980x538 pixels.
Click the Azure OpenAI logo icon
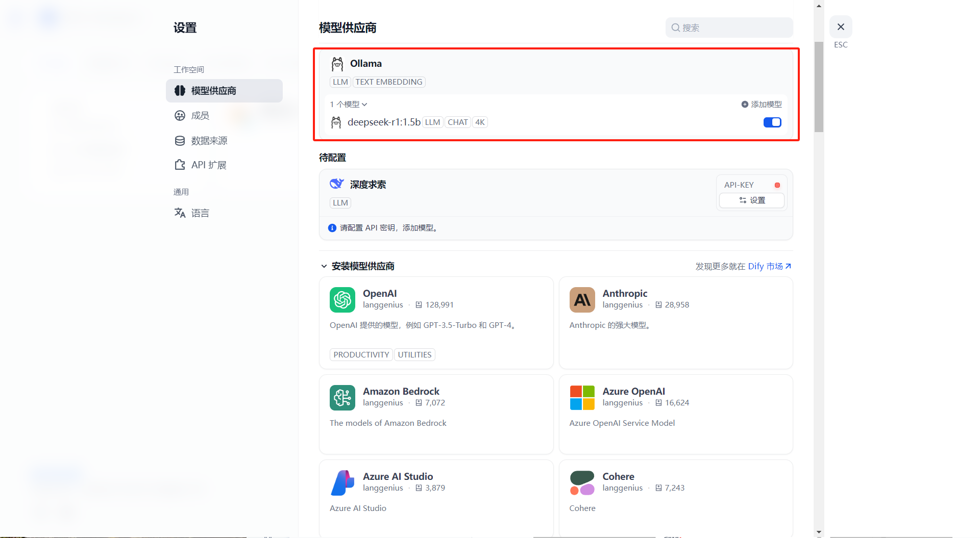582,397
